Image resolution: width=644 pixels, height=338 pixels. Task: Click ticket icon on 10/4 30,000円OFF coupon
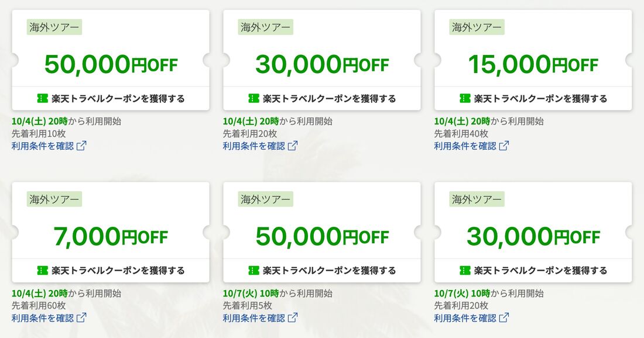pos(254,98)
